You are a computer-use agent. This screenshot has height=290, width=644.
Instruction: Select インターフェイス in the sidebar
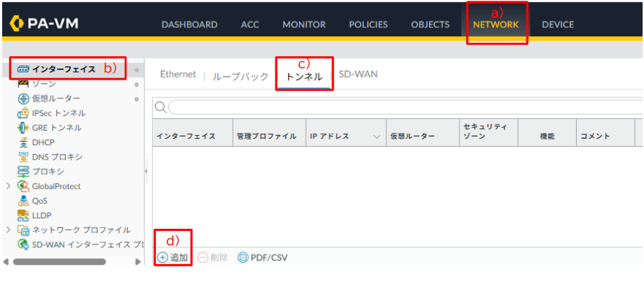64,69
